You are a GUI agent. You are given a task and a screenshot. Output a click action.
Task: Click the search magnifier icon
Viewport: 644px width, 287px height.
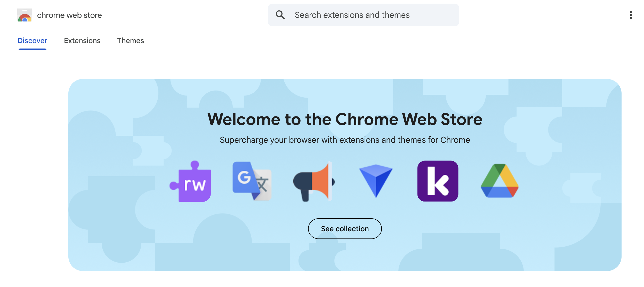pyautogui.click(x=280, y=15)
